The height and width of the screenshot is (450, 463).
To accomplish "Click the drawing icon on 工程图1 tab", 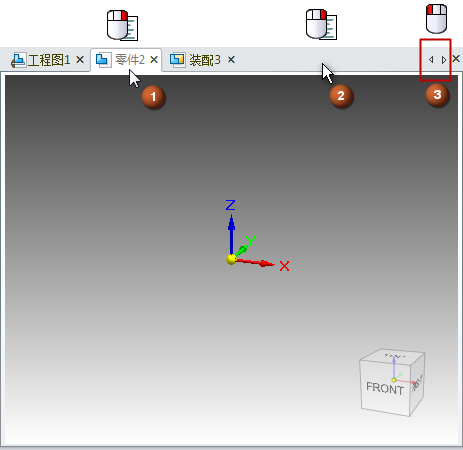I will point(18,60).
